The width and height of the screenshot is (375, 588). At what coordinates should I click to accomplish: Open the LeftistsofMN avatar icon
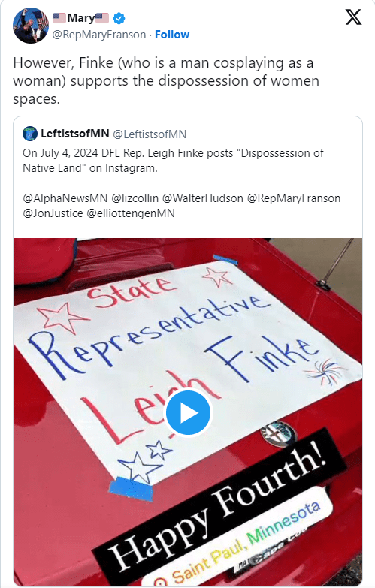[x=30, y=134]
